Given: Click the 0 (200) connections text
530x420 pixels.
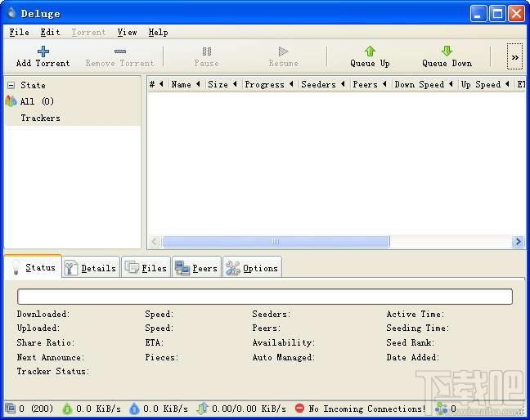Looking at the screenshot, I should pyautogui.click(x=36, y=409).
